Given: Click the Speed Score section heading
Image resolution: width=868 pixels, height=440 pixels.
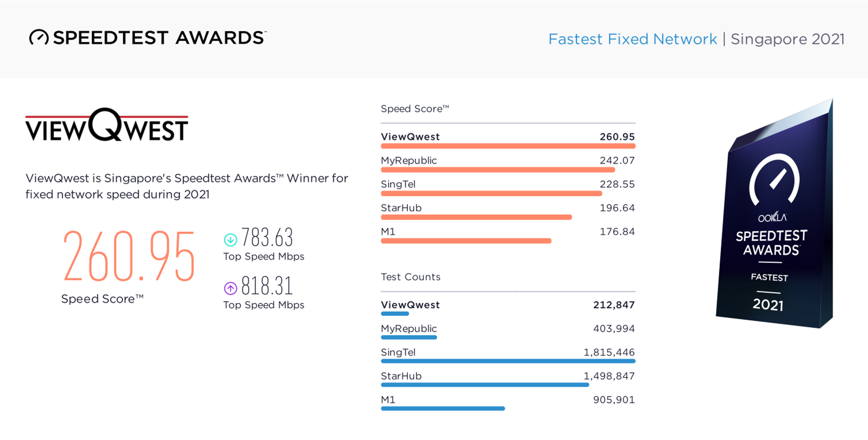Looking at the screenshot, I should pyautogui.click(x=414, y=109).
